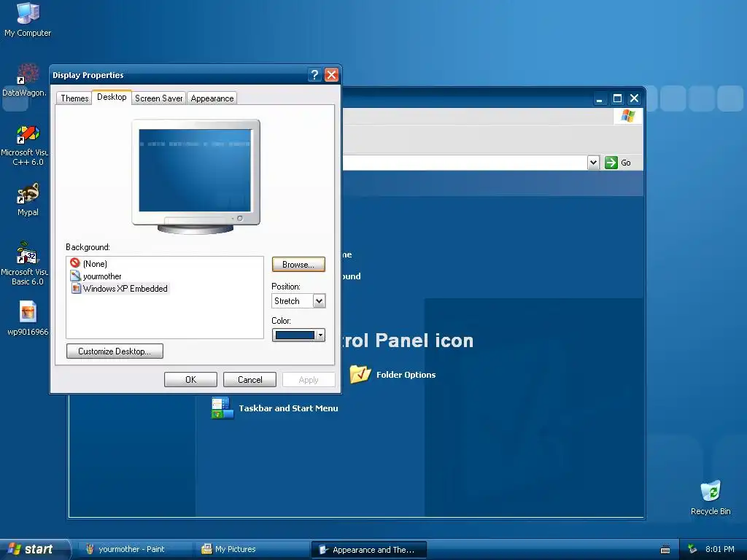Click the Customize Desktop... button

(x=115, y=351)
